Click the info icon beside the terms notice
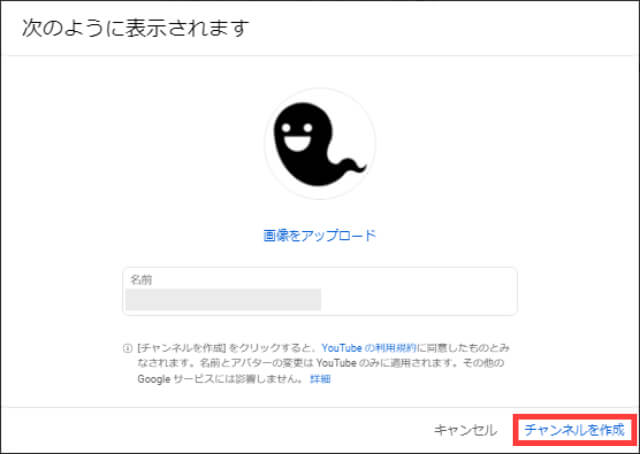The width and height of the screenshot is (640, 454). pyautogui.click(x=127, y=349)
